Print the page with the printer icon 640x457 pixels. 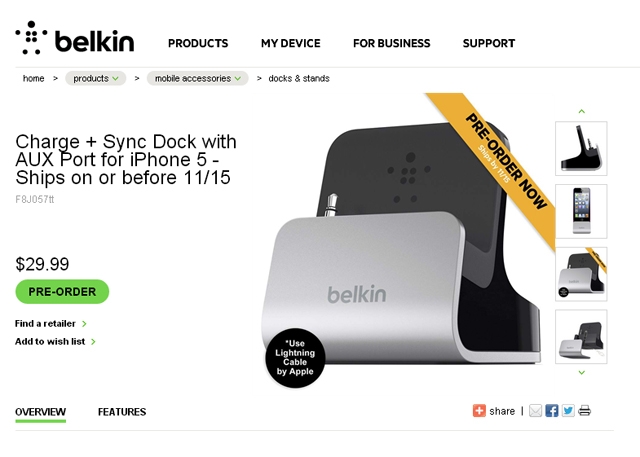click(584, 411)
